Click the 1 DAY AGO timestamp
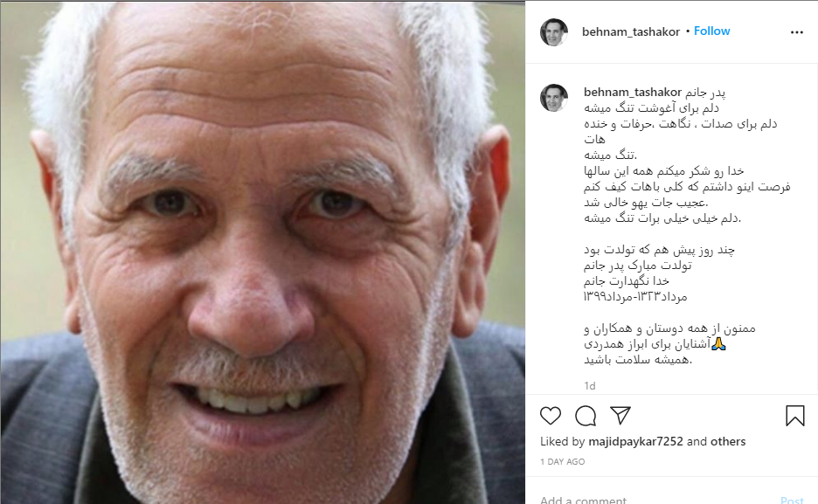Screen dimensions: 818x504 coord(563,462)
